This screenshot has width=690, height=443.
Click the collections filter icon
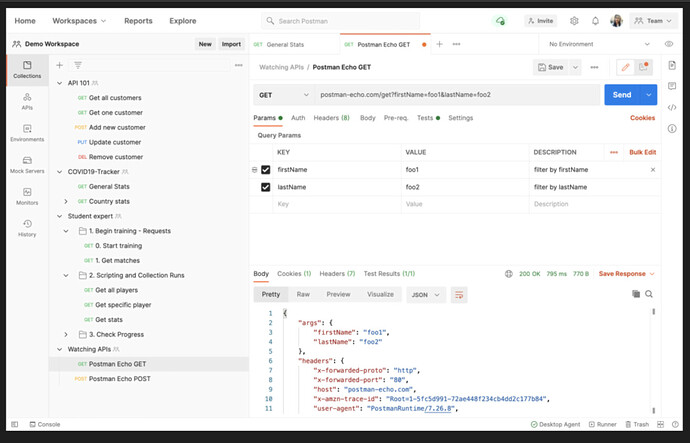point(78,65)
